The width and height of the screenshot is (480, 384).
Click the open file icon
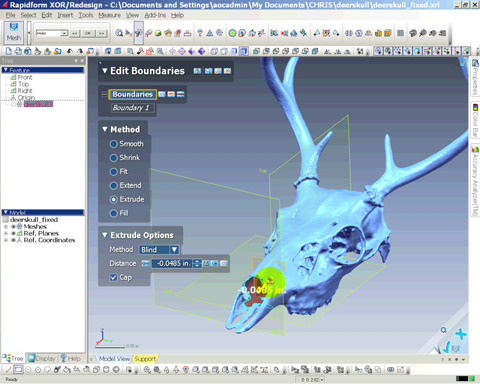18,51
